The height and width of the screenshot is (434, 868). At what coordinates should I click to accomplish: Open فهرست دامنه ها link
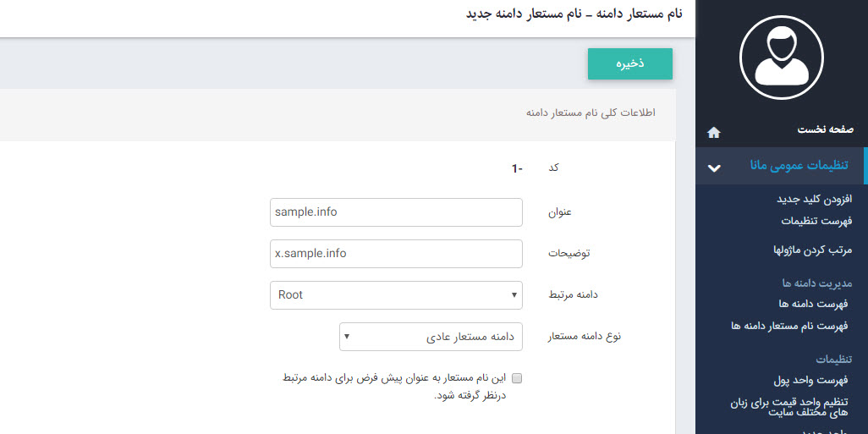pyautogui.click(x=813, y=303)
